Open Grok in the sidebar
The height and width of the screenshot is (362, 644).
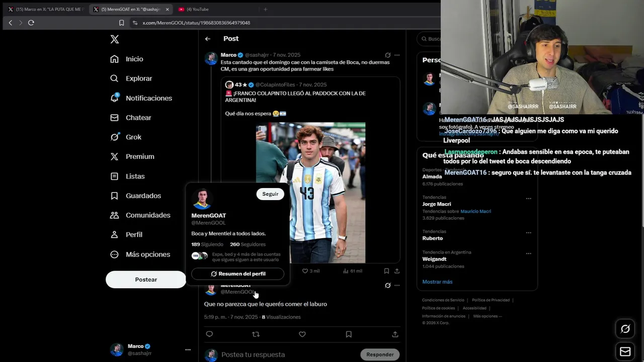point(126,137)
